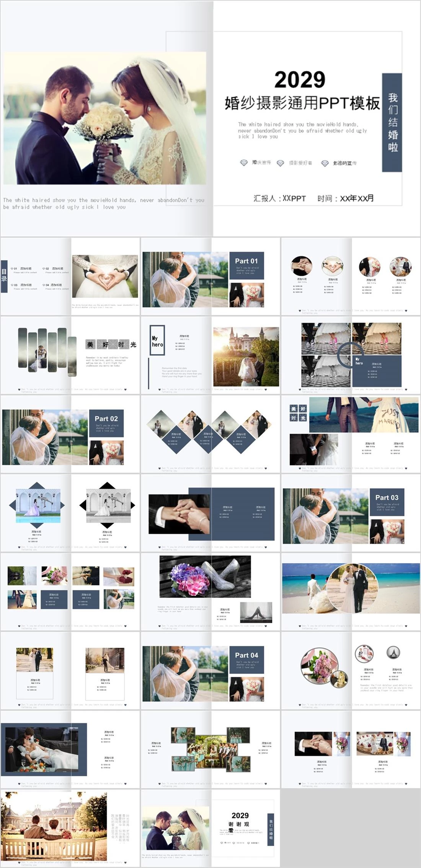This screenshot has height=868, width=421.
Task: Open the Just Married beach dress slide
Action: coord(351,434)
